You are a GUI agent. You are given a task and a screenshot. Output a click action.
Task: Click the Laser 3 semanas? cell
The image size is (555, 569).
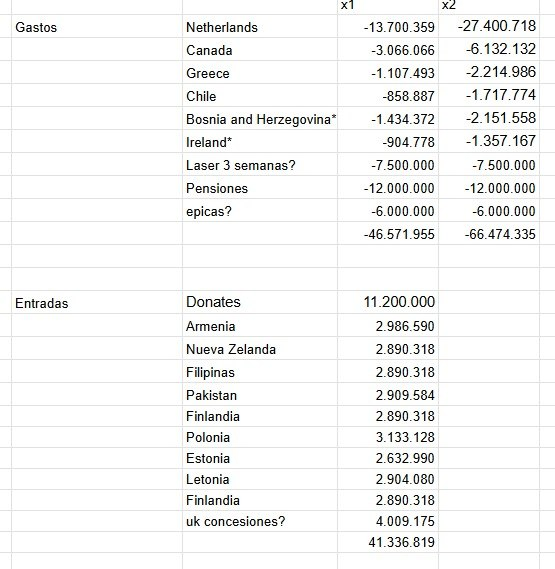click(x=260, y=164)
